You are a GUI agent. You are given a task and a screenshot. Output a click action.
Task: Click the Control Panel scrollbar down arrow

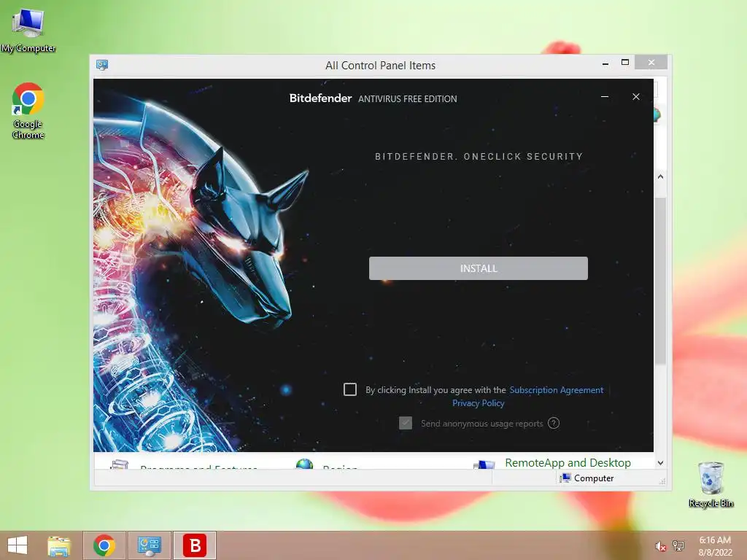tap(660, 463)
